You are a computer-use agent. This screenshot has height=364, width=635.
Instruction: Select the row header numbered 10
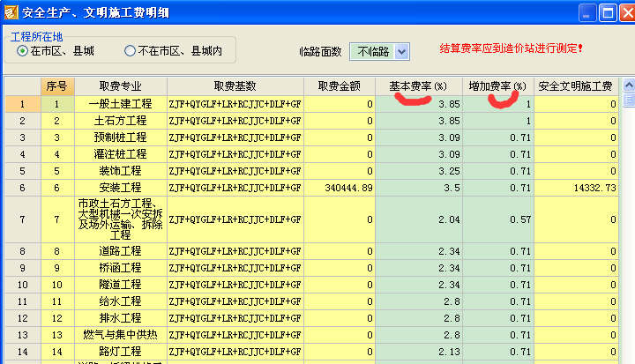20,285
